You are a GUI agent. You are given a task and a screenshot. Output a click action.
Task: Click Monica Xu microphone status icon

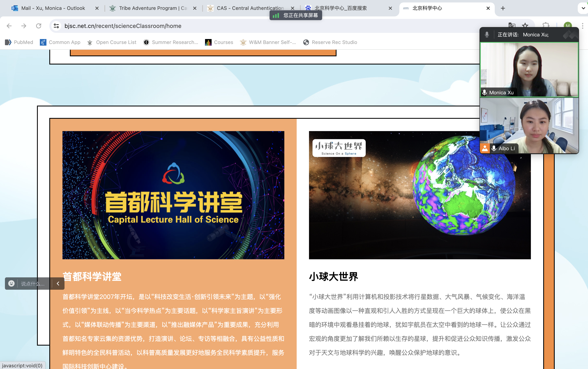(x=484, y=92)
